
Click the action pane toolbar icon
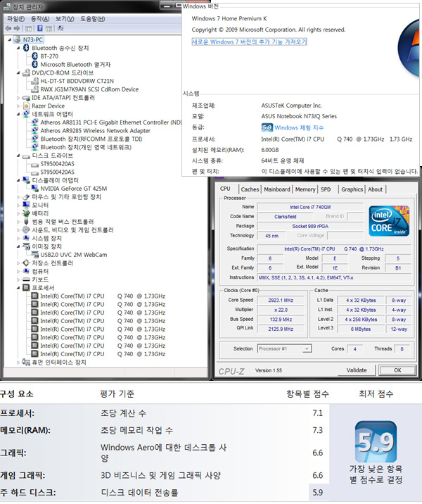(x=49, y=28)
